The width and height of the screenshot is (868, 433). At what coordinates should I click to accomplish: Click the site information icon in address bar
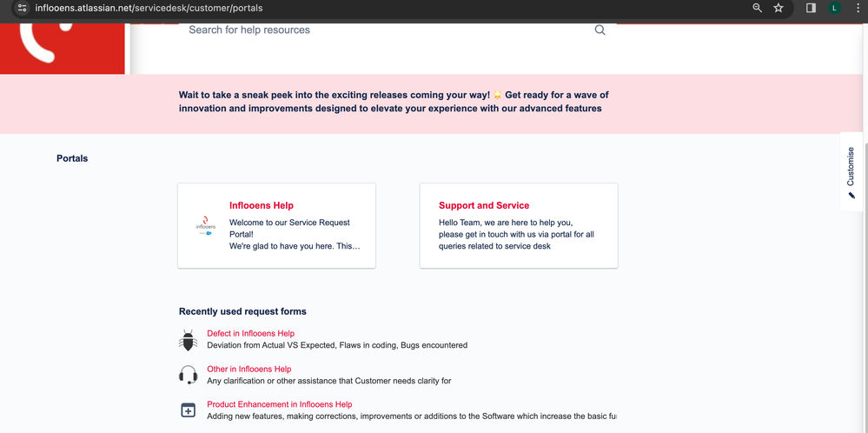(22, 9)
